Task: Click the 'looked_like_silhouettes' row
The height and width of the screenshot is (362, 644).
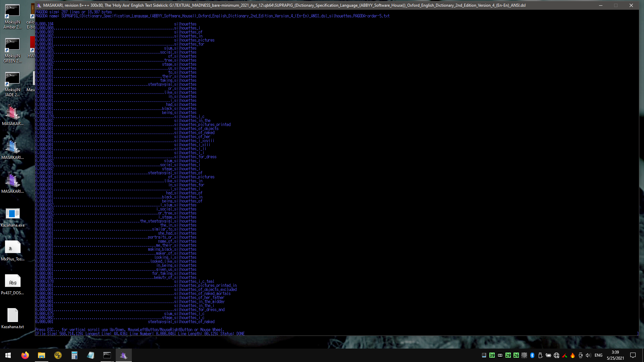Action: (x=116, y=261)
